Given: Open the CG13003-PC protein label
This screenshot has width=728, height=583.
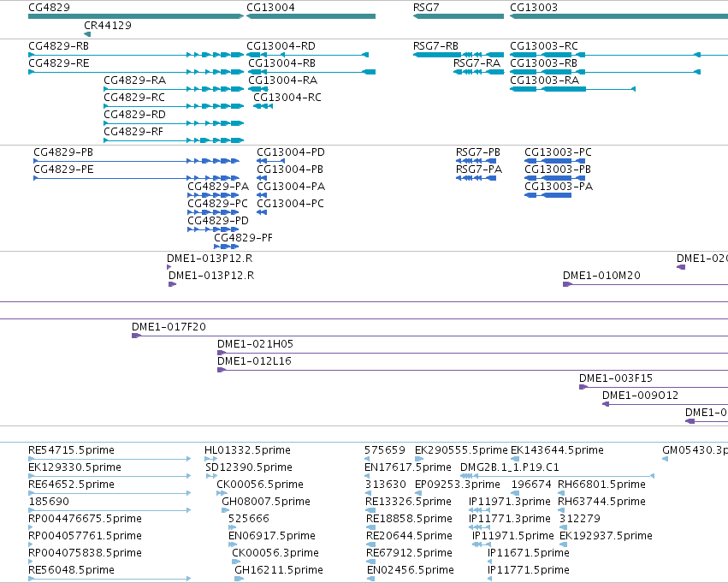Looking at the screenshot, I should [x=558, y=152].
